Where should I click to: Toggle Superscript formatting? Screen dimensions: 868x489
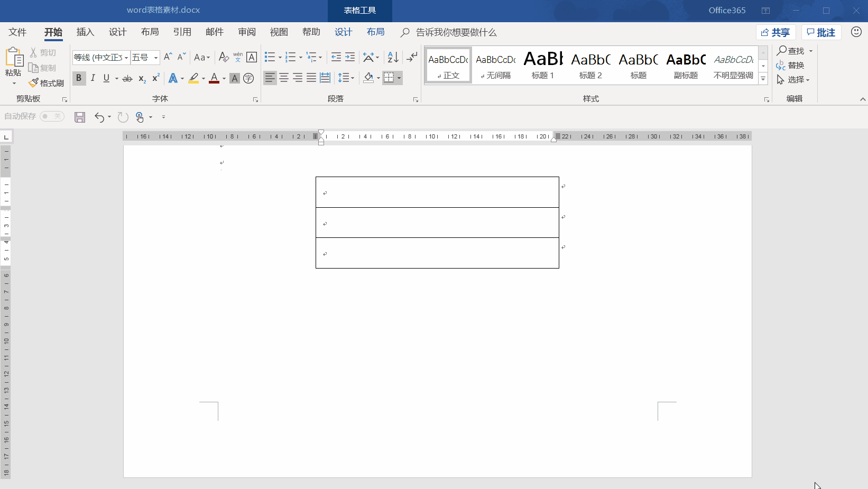tap(155, 78)
